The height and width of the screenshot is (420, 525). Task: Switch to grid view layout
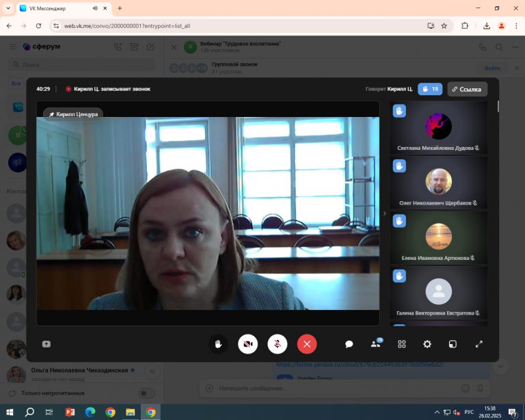[x=402, y=344]
